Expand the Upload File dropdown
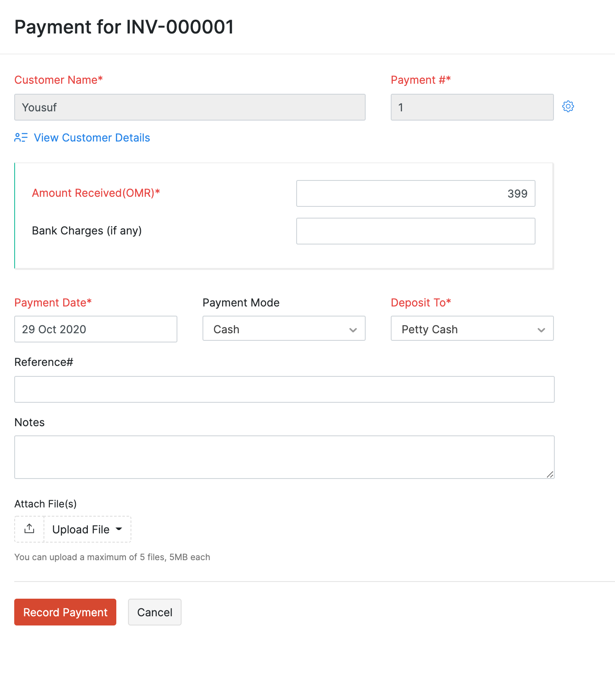 pos(87,529)
